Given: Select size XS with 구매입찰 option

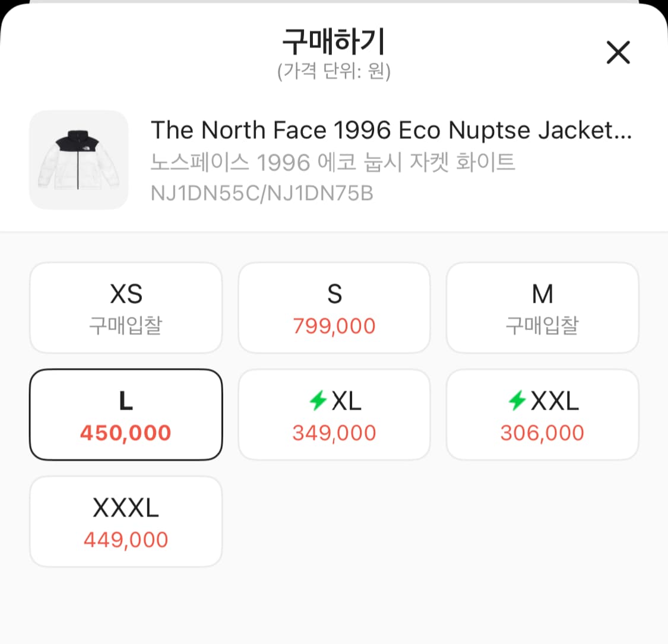Looking at the screenshot, I should point(125,307).
